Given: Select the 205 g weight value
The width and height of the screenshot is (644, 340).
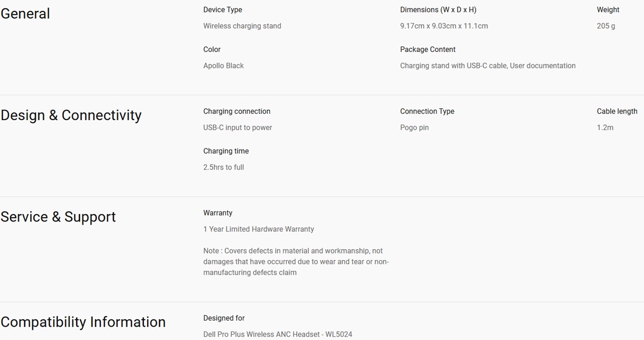Looking at the screenshot, I should [x=606, y=26].
